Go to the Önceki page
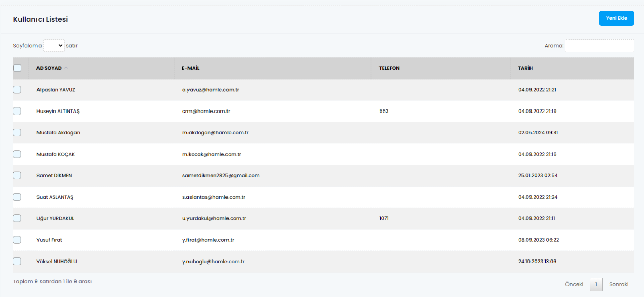 (x=574, y=284)
